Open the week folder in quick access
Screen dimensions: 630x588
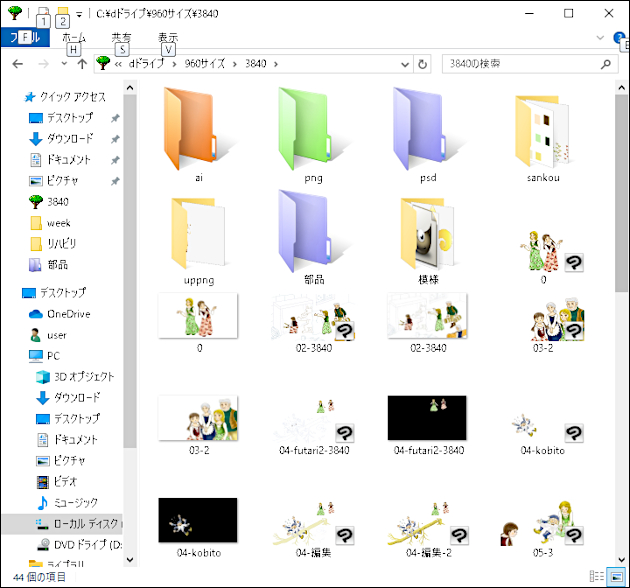pyautogui.click(x=50, y=223)
